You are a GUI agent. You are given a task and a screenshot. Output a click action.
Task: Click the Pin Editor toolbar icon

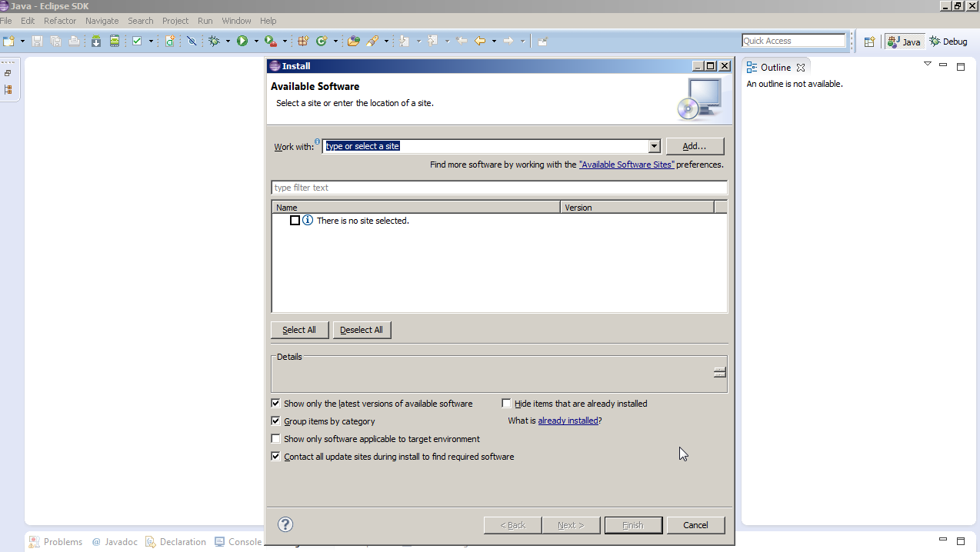click(x=542, y=41)
